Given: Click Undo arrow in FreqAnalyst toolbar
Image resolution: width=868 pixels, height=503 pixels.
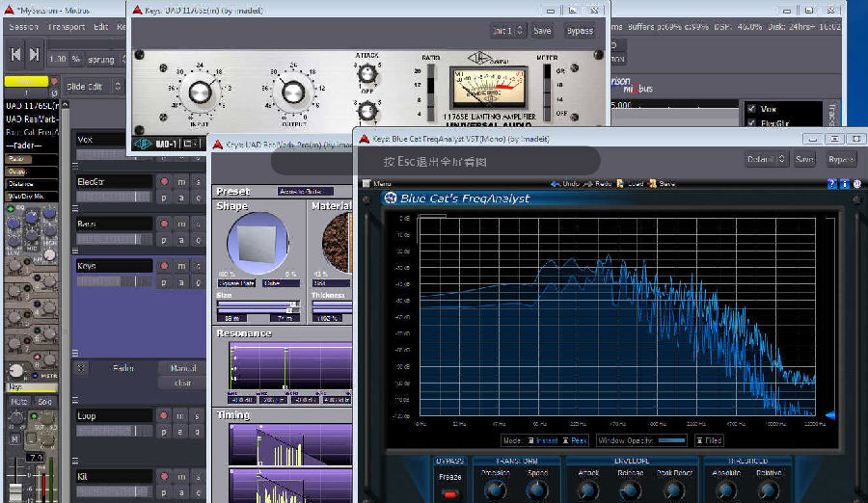Looking at the screenshot, I should 556,183.
